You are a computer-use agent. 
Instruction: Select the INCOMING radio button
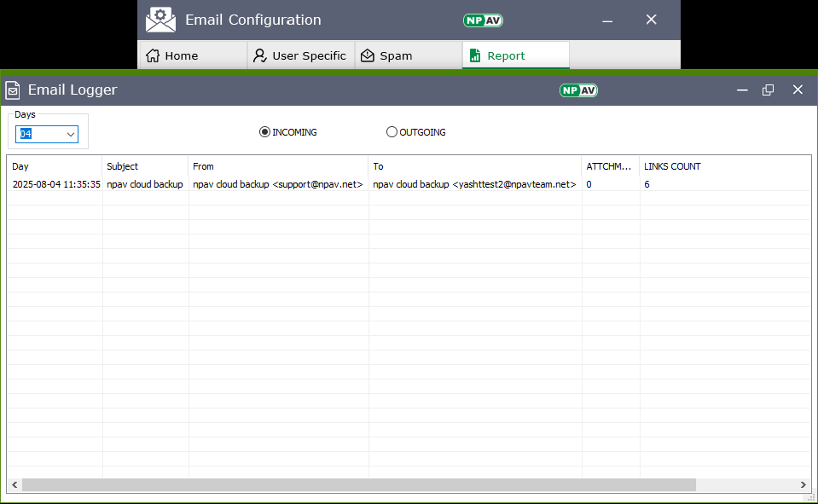pyautogui.click(x=264, y=132)
